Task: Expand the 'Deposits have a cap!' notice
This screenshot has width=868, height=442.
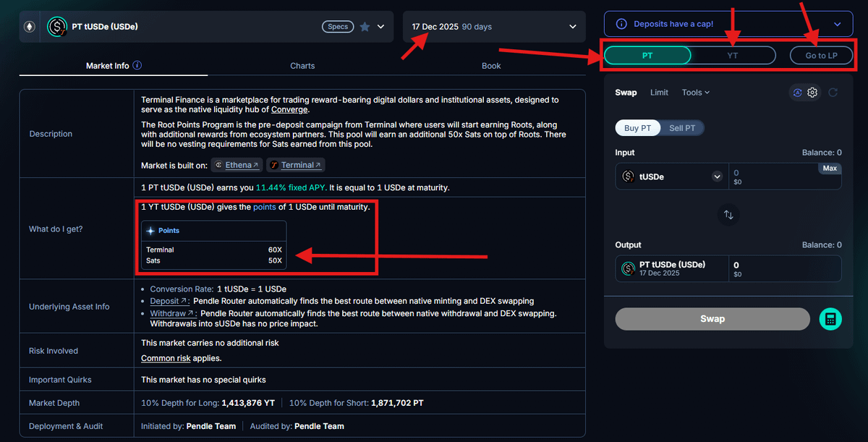Action: 838,23
